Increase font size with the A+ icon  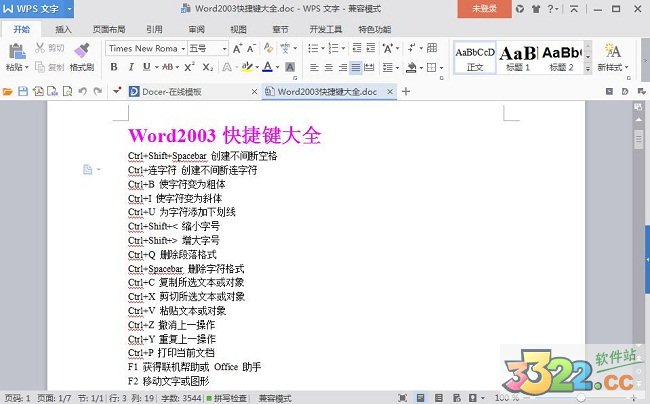(237, 48)
